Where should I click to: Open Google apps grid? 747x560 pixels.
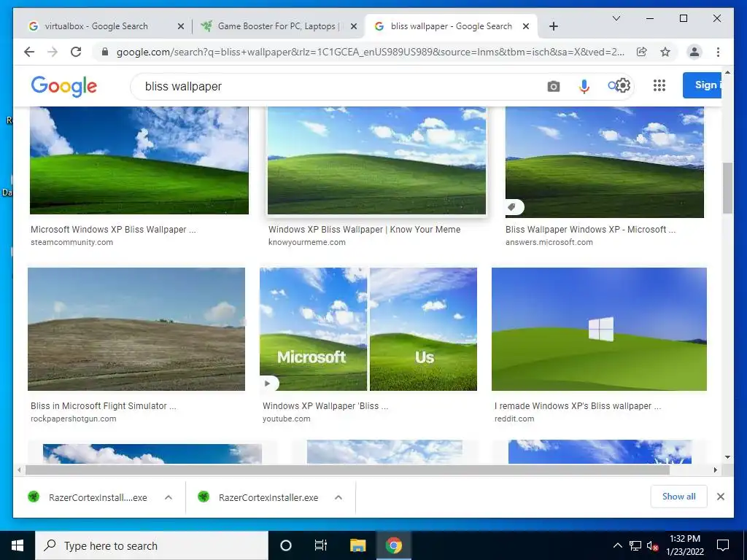pyautogui.click(x=659, y=85)
